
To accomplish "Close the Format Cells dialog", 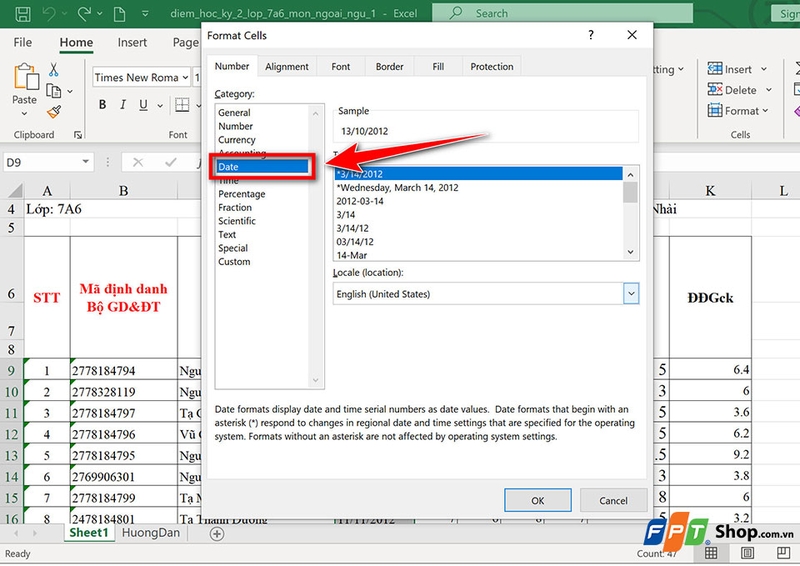I will pyautogui.click(x=632, y=35).
